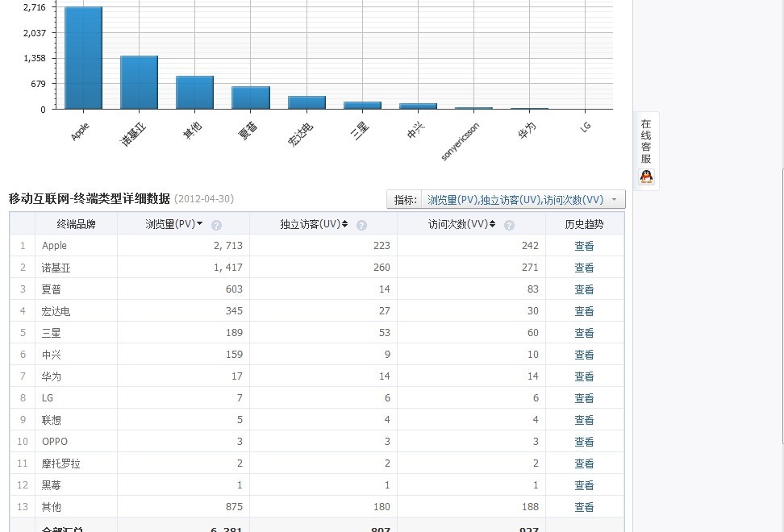
Task: Click 查看 link for 华为 row
Action: [x=584, y=376]
